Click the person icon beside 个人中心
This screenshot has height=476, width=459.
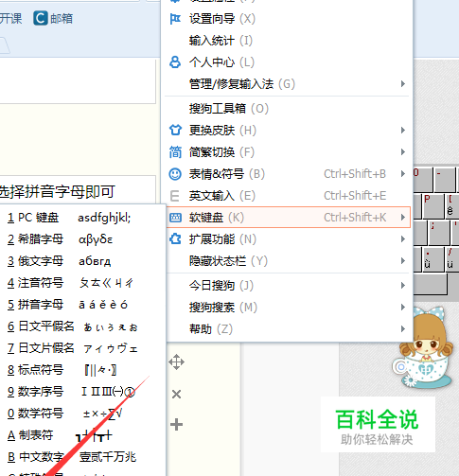[x=175, y=62]
